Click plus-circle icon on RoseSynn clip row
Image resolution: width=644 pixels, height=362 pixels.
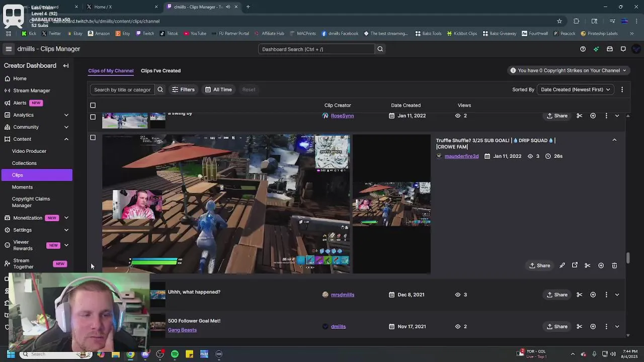(593, 116)
